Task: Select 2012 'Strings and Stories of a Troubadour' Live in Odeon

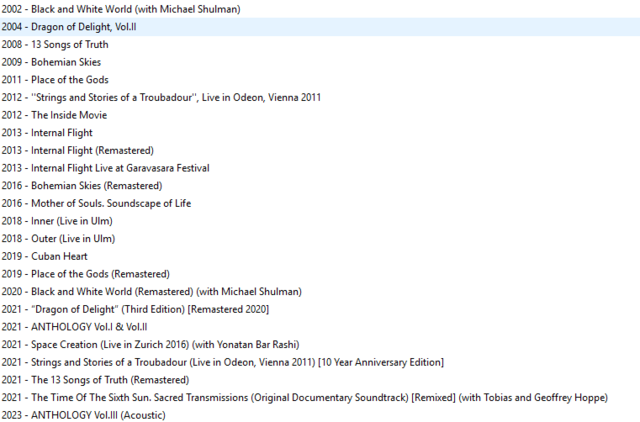Action: (x=161, y=97)
